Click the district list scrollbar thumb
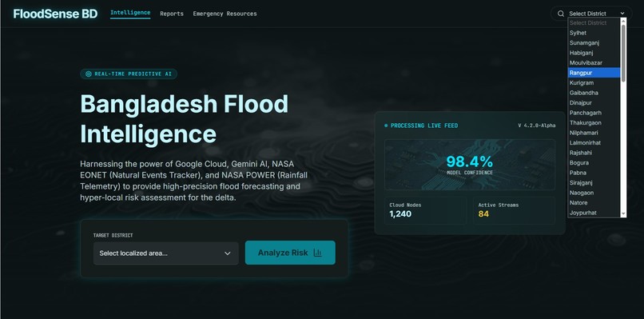Screen dimensions: 644x319 pos(623,53)
